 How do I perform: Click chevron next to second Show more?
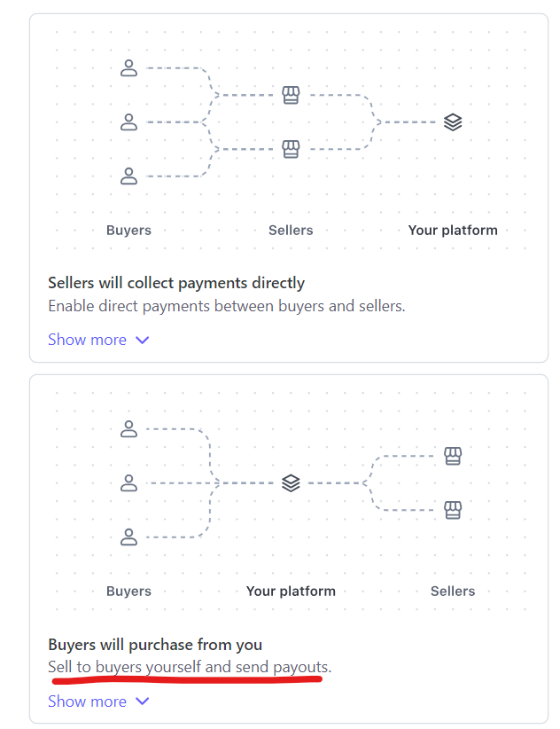click(142, 702)
